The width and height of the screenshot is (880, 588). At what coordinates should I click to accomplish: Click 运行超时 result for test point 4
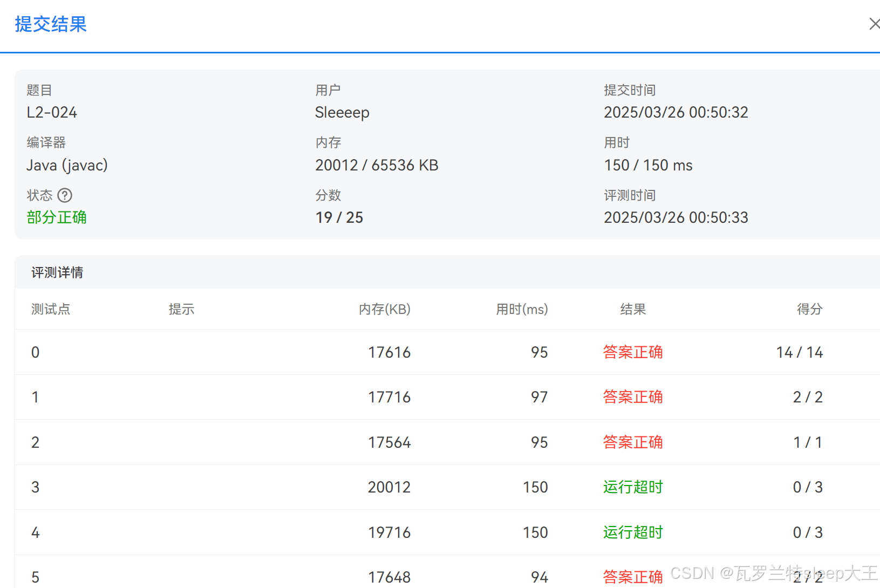coord(633,532)
